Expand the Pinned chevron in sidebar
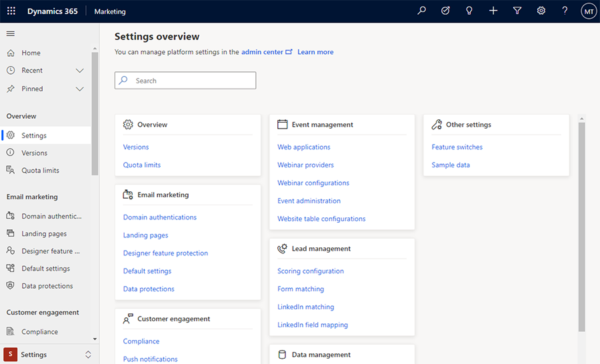Image resolution: width=600 pixels, height=364 pixels. 80,89
